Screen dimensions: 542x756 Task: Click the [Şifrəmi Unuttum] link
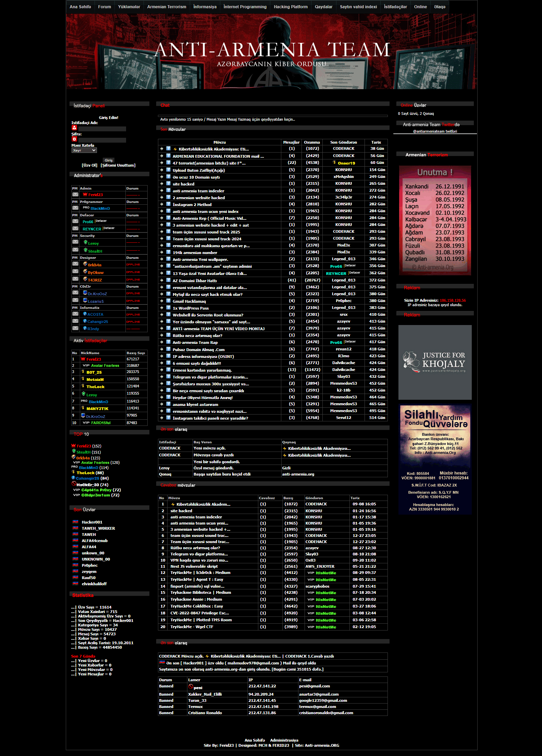pyautogui.click(x=118, y=165)
